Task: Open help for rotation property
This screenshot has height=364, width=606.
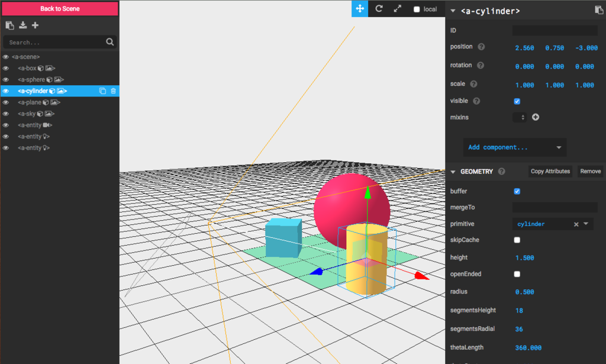Action: (481, 65)
